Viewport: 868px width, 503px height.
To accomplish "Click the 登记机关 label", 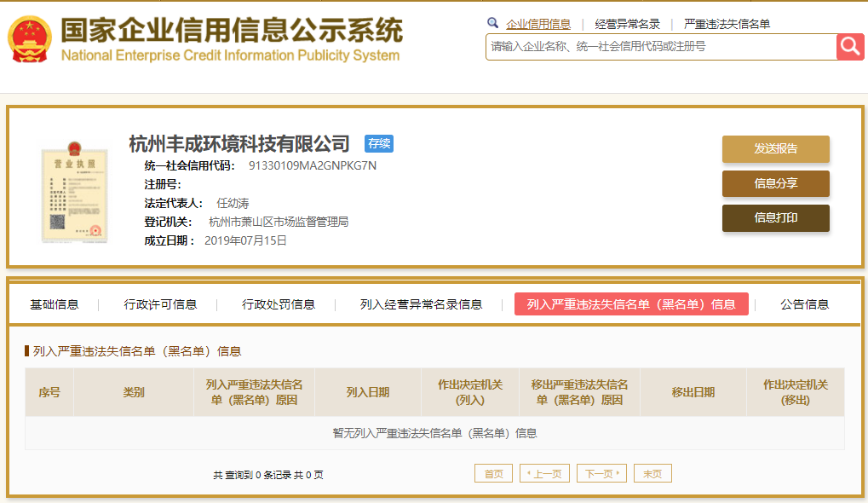I will click(169, 223).
